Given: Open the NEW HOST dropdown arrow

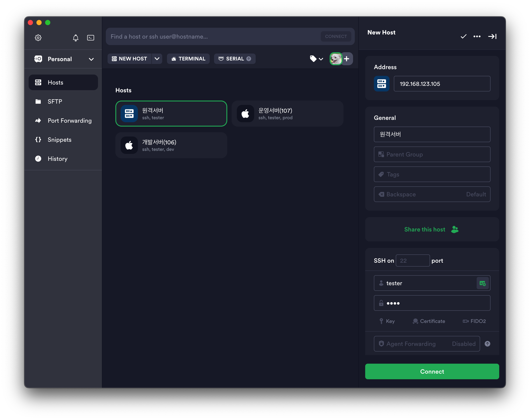Looking at the screenshot, I should [157, 59].
